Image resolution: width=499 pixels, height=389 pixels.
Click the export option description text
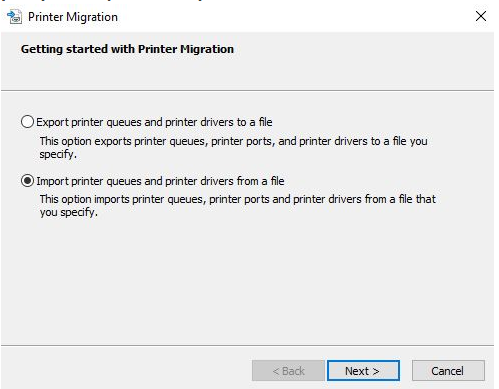click(x=233, y=147)
